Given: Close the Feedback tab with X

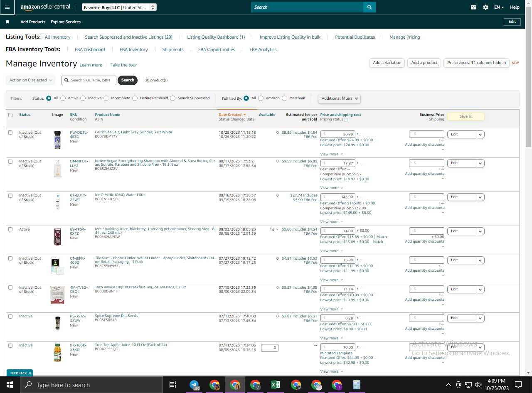Looking at the screenshot, I should (30, 373).
